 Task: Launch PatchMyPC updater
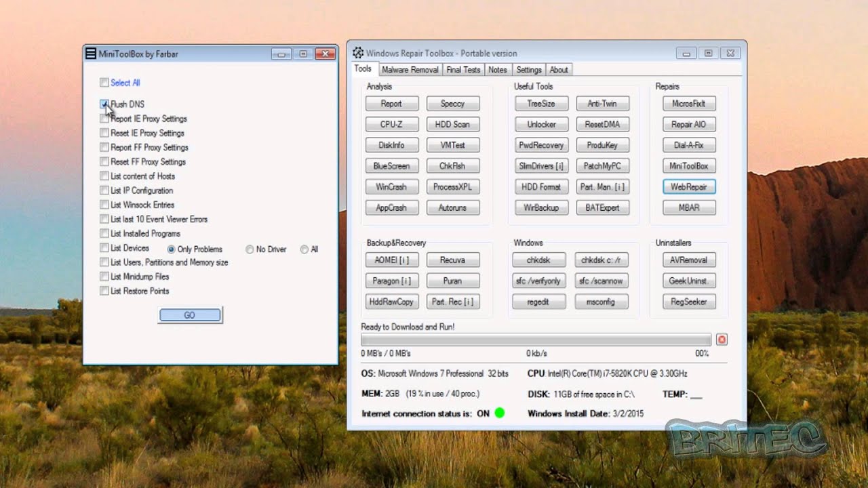point(603,166)
